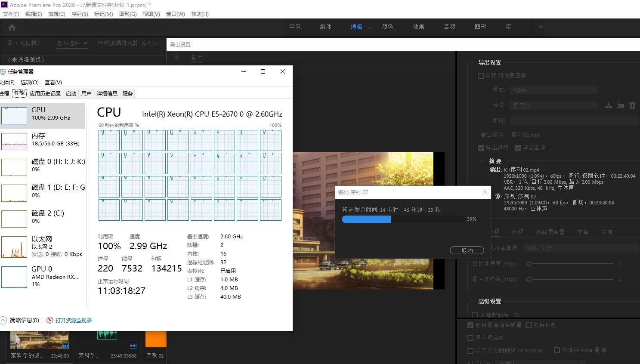Open the 输出 tab in export preview
Screen dimensions: 640x364
(x=197, y=58)
